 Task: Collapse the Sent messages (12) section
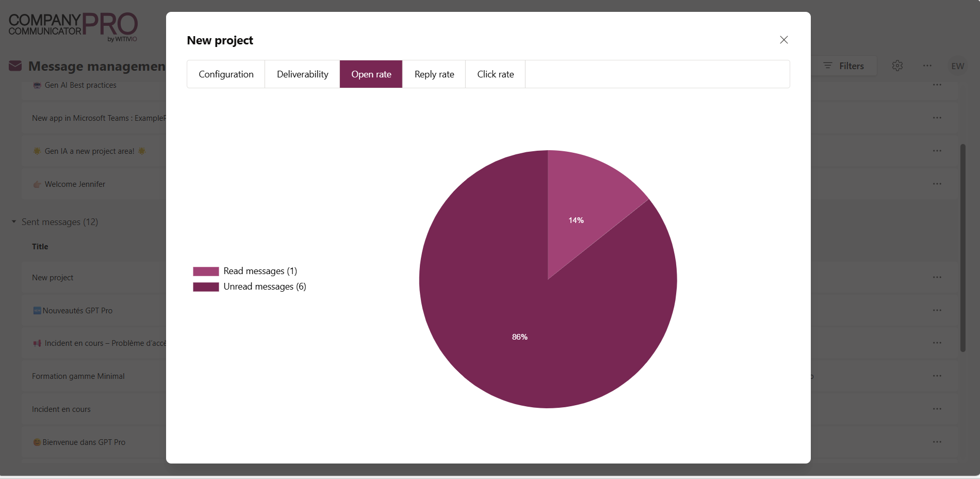point(14,222)
